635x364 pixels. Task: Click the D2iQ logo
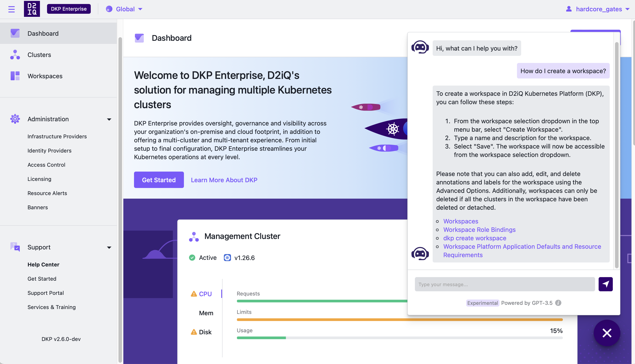click(32, 9)
